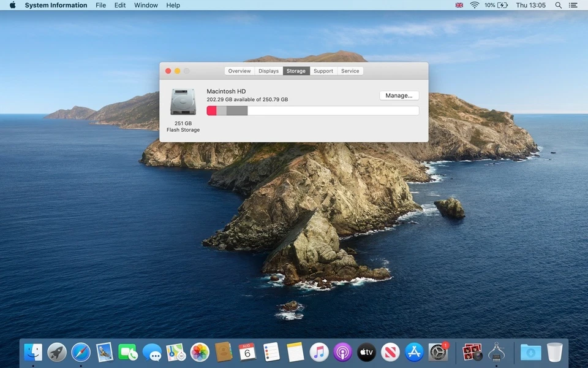Switch to the Displays tab
The width and height of the screenshot is (588, 368).
coord(268,71)
